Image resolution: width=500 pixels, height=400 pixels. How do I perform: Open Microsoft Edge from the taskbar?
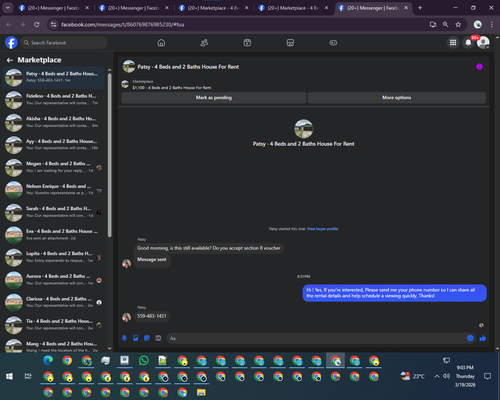48,360
